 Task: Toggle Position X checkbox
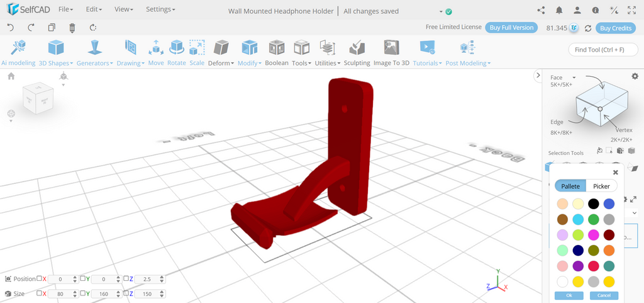point(40,278)
